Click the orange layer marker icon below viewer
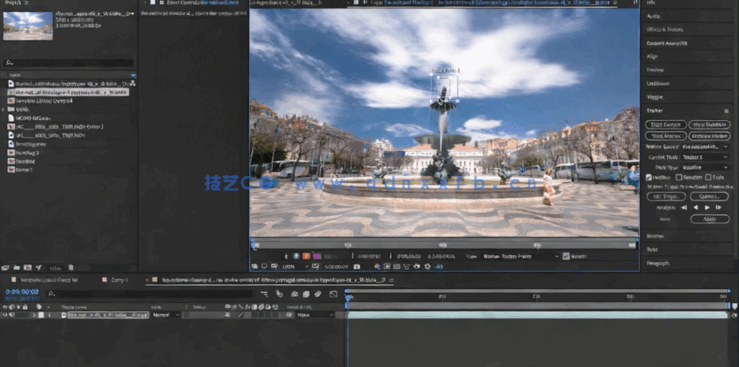This screenshot has height=367, width=739. coord(306,256)
